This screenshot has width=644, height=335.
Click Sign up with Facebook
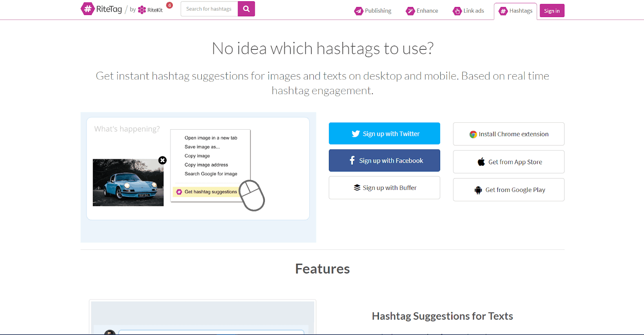point(384,161)
